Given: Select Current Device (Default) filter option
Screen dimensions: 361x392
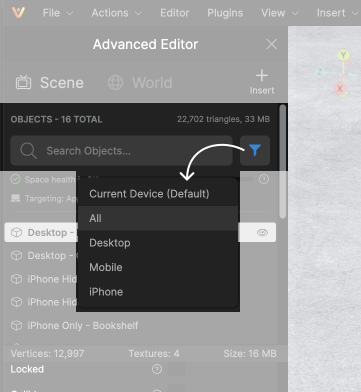Looking at the screenshot, I should [x=158, y=194].
